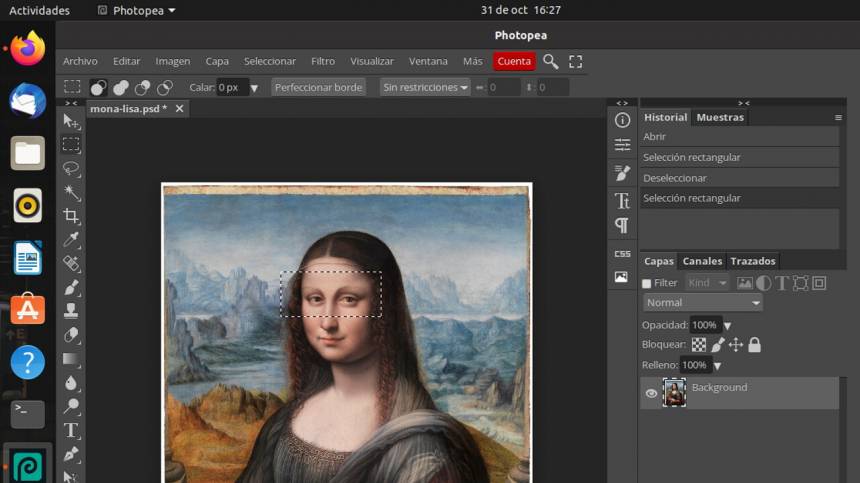Click Actividades in top bar
Image resolution: width=860 pixels, height=483 pixels.
coord(39,10)
